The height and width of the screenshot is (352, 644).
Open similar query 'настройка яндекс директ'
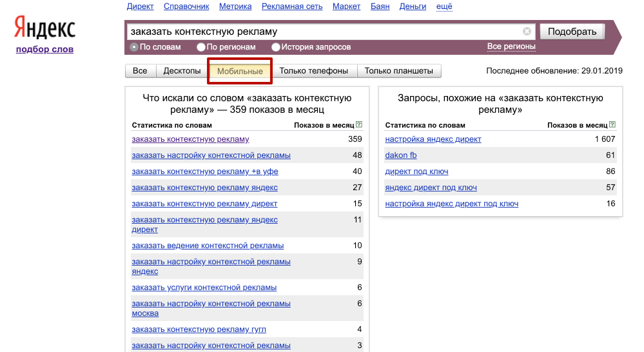pyautogui.click(x=433, y=139)
